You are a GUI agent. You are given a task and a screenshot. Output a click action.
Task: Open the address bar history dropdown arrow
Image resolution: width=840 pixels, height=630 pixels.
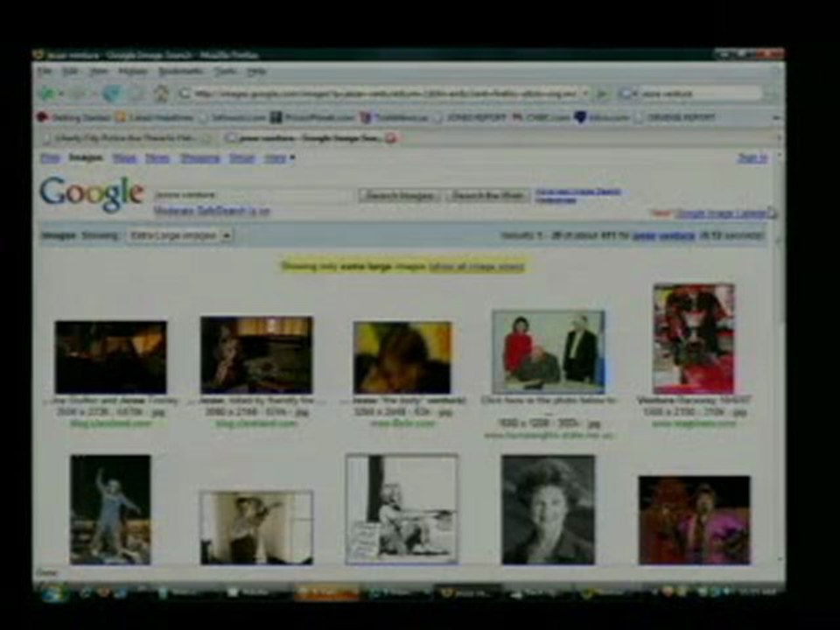click(x=585, y=94)
